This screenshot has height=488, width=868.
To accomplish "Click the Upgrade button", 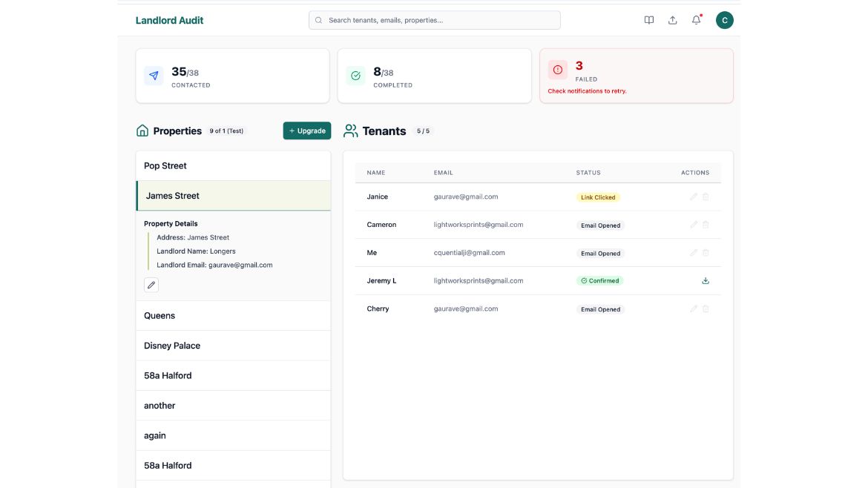I will [306, 131].
